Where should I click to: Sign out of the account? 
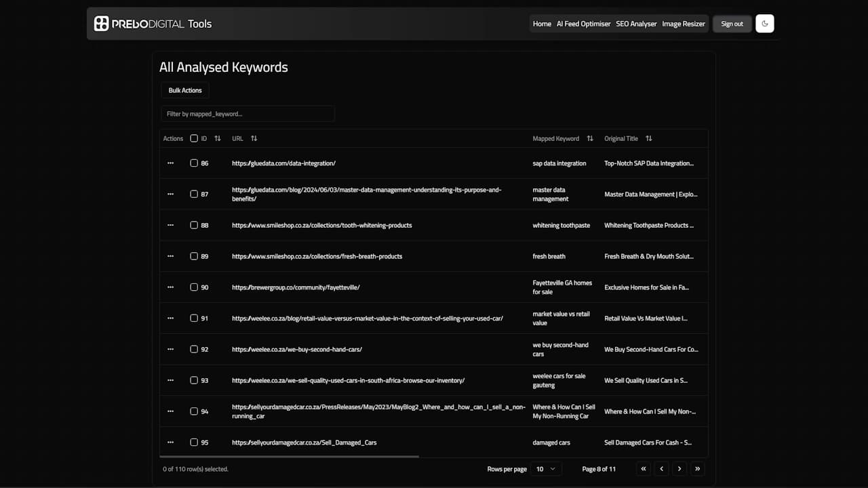pos(732,23)
